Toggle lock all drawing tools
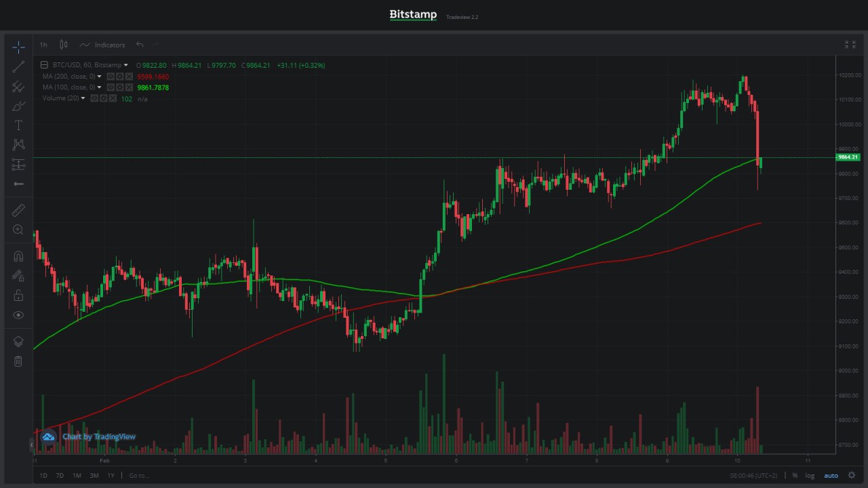The image size is (868, 488). click(18, 296)
